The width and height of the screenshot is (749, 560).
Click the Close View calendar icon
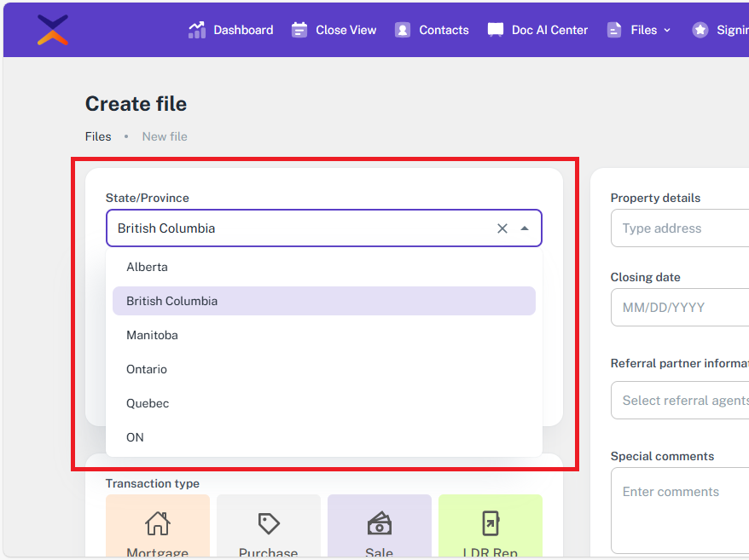pos(299,30)
